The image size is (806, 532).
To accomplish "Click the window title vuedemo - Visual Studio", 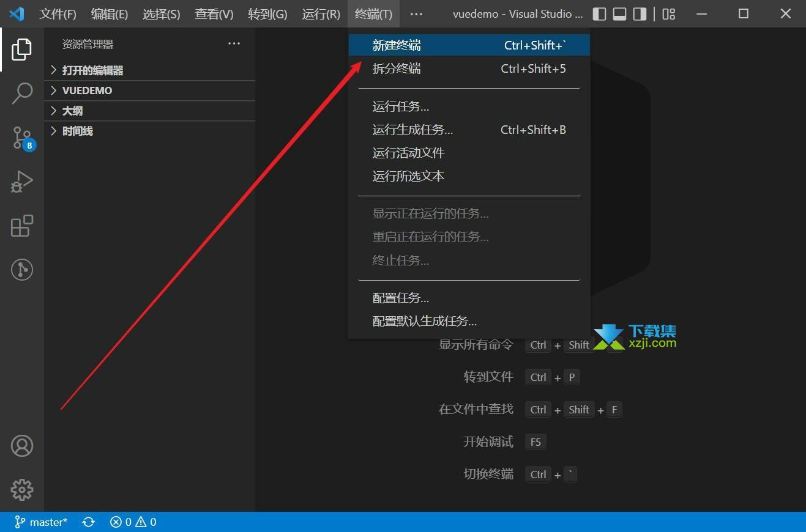I will pyautogui.click(x=518, y=14).
